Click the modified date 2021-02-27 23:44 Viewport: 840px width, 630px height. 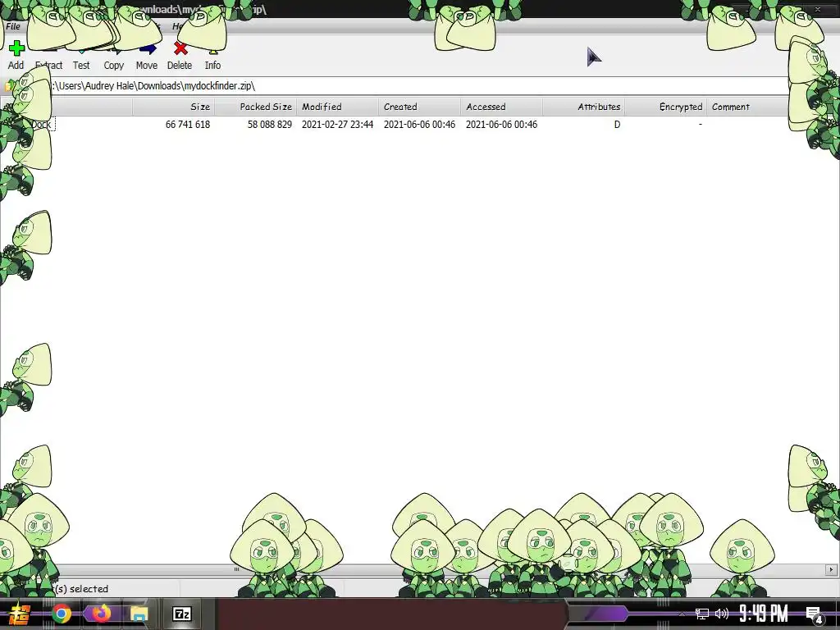point(337,125)
